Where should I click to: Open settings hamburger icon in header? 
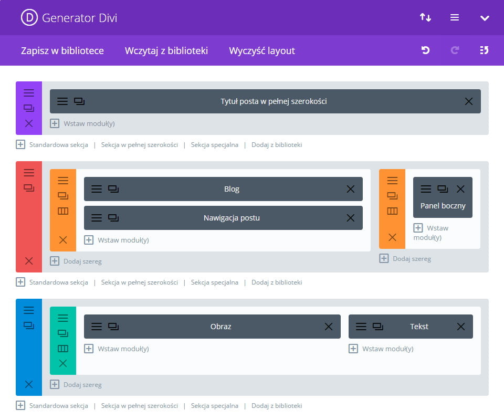455,18
